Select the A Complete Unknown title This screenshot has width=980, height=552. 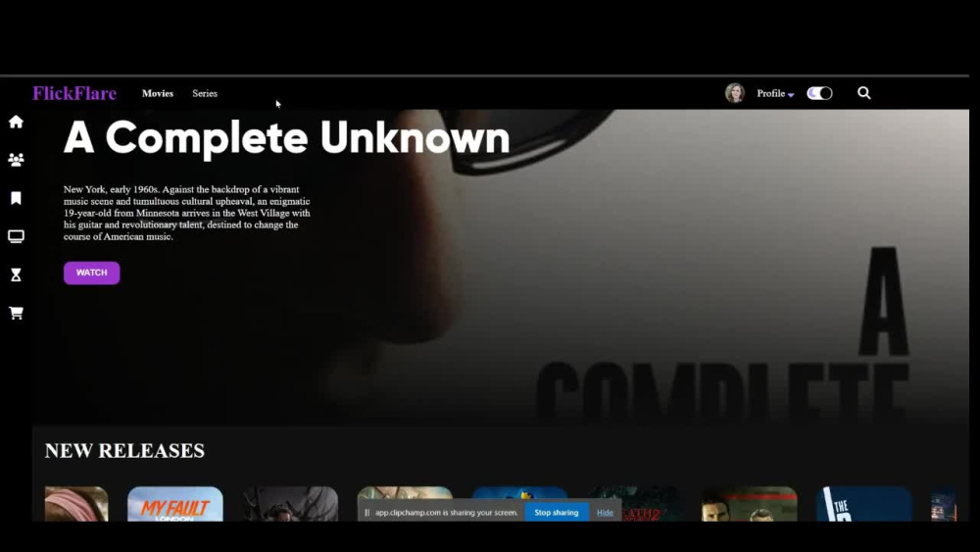point(287,138)
